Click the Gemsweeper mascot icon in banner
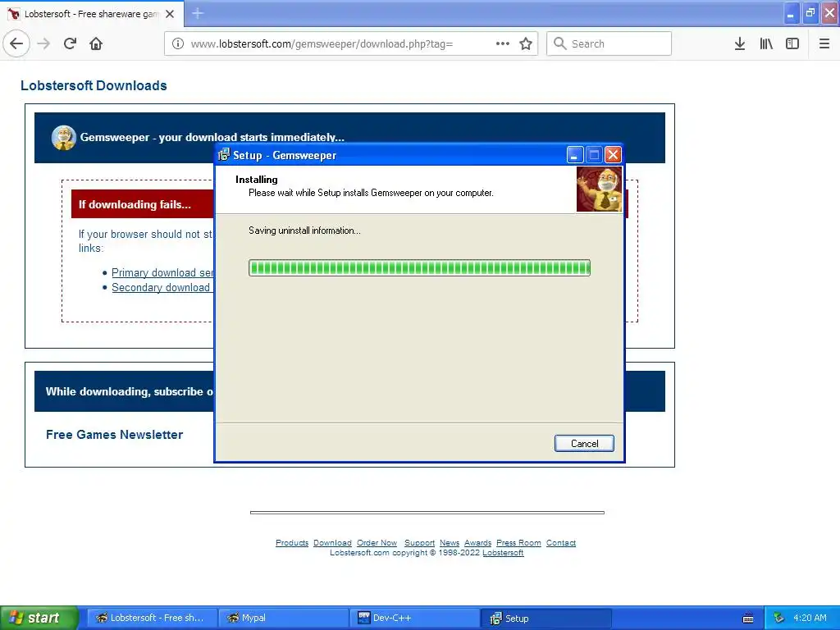This screenshot has width=840, height=630. point(64,138)
